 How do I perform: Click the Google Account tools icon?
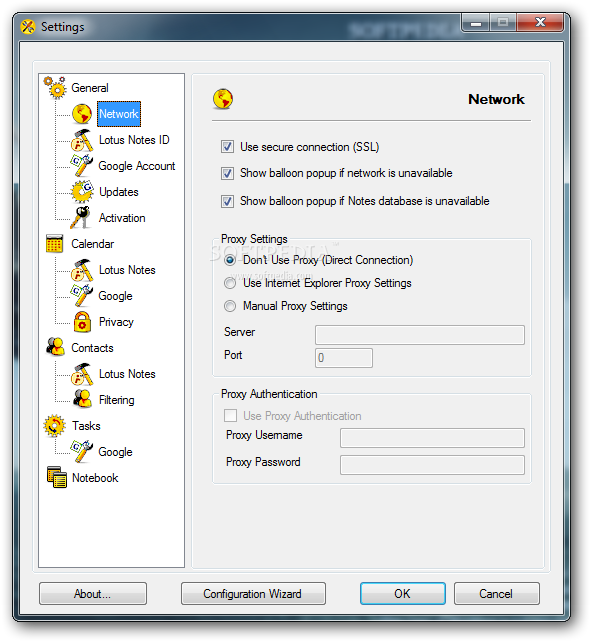[x=81, y=165]
